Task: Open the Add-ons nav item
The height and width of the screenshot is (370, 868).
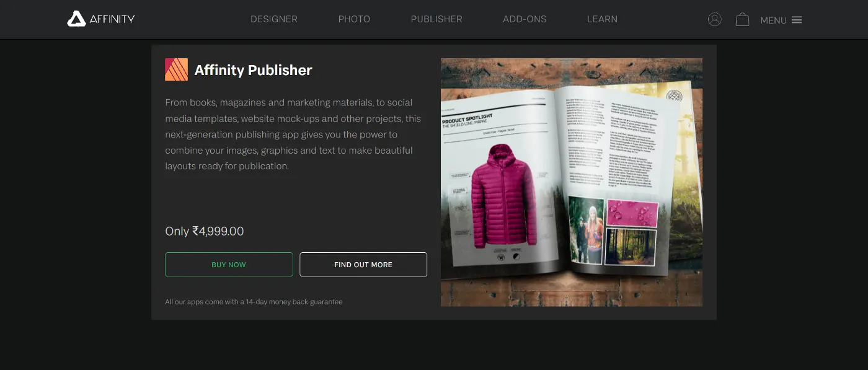Action: click(x=525, y=19)
